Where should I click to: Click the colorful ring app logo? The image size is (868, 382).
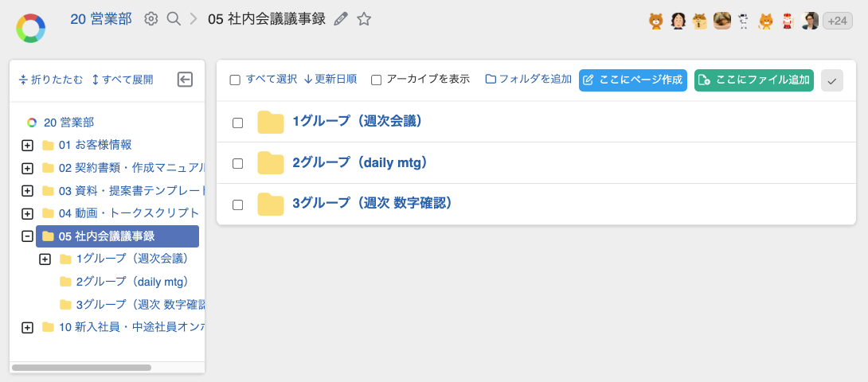click(30, 28)
